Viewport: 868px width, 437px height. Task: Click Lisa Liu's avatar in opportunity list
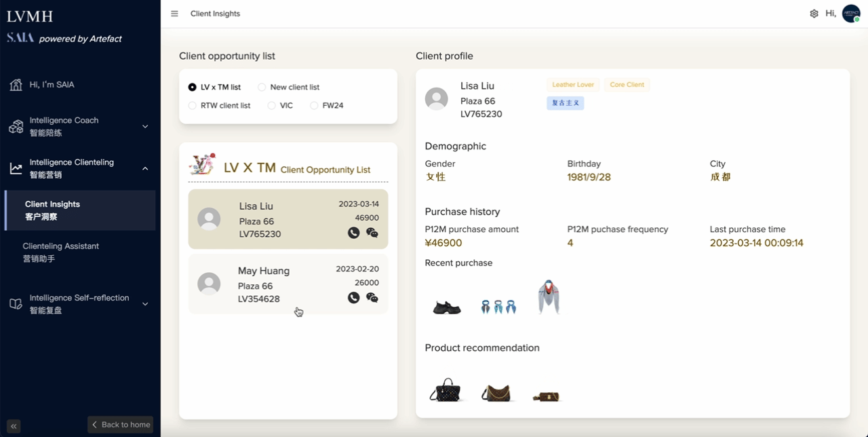209,219
